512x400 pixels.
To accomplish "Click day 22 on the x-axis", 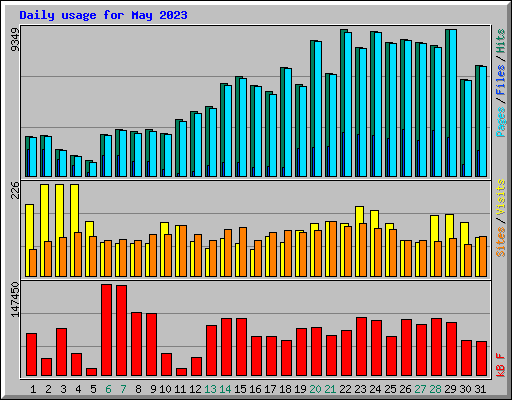I will (x=345, y=389).
